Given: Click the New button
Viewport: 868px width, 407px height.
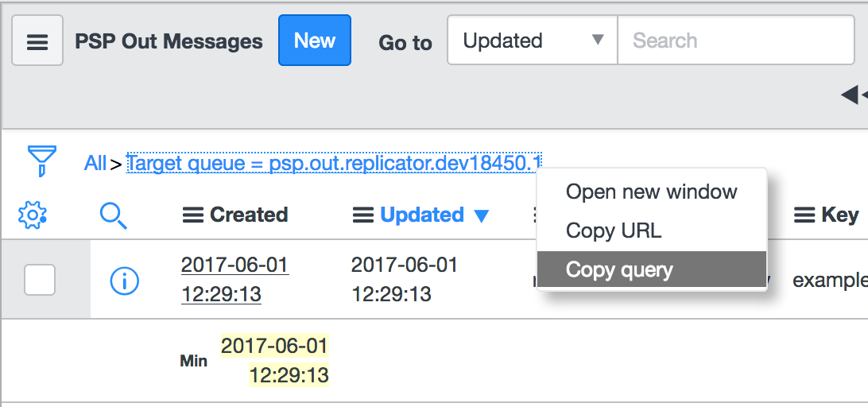Looking at the screenshot, I should 315,41.
